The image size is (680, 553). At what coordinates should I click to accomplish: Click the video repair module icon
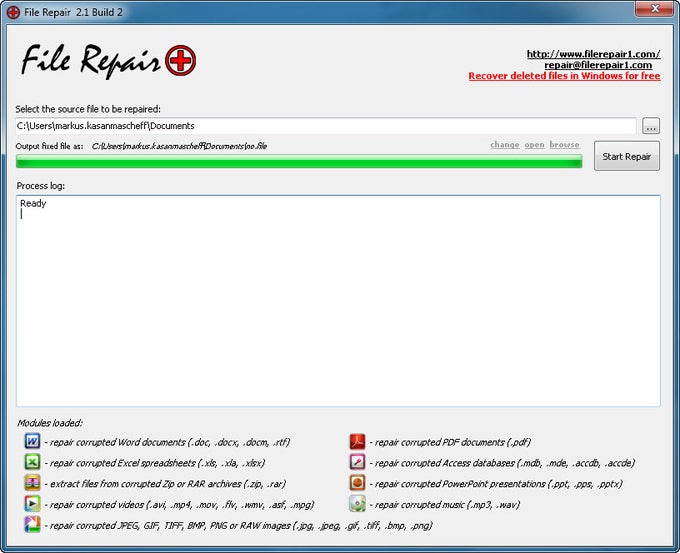[x=33, y=504]
